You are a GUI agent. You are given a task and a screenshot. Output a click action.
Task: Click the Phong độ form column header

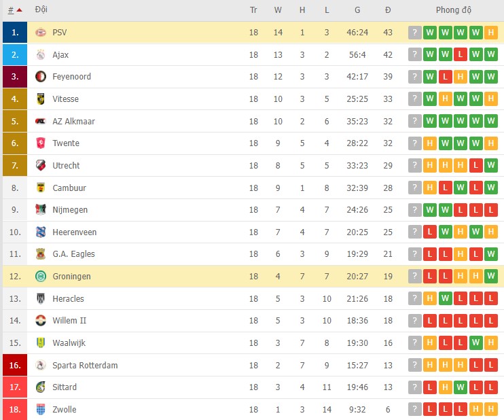pos(453,10)
